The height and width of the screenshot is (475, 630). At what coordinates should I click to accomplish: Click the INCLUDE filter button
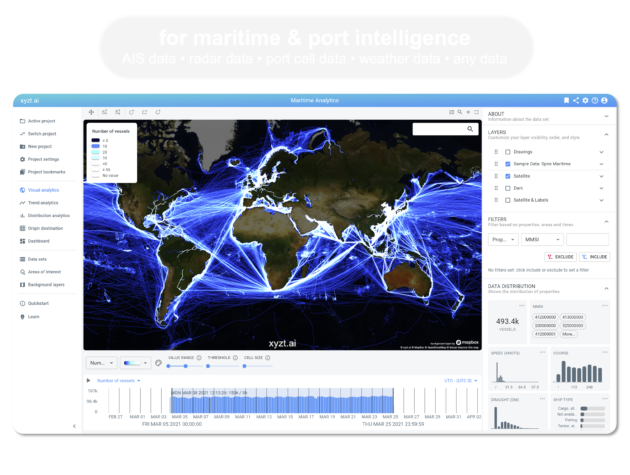pyautogui.click(x=595, y=257)
